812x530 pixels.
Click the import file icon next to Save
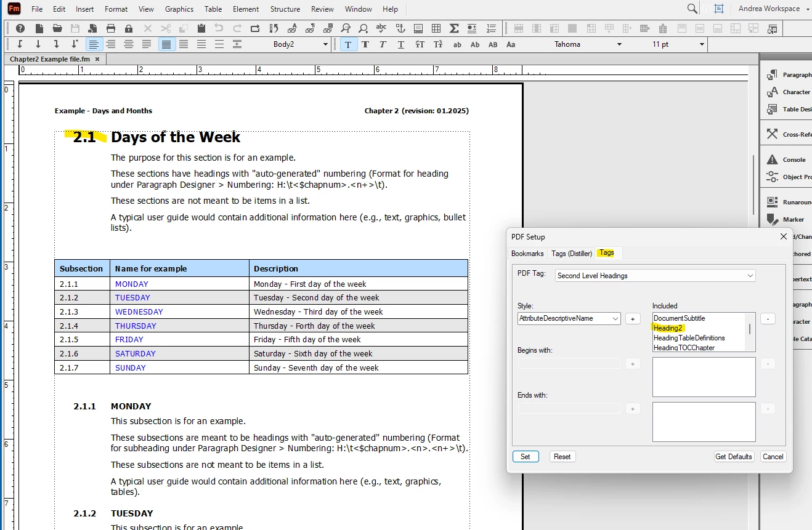coord(93,28)
